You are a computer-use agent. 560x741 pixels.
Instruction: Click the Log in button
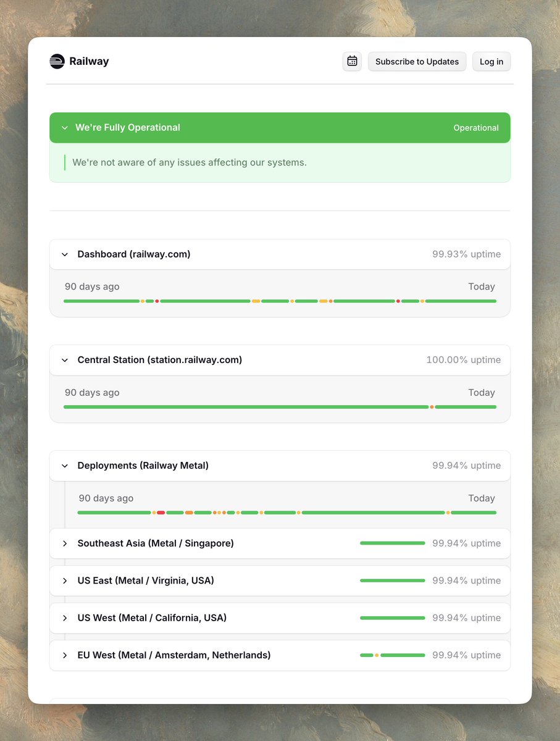coord(491,61)
